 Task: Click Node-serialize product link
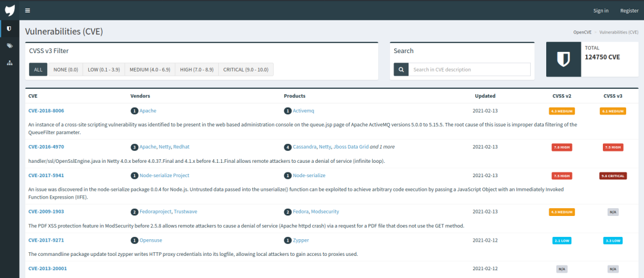(x=309, y=175)
